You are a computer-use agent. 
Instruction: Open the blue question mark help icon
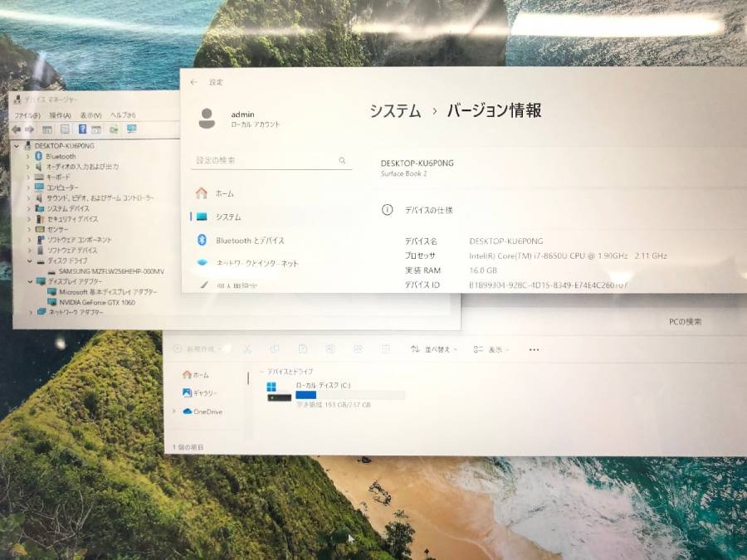click(x=82, y=129)
